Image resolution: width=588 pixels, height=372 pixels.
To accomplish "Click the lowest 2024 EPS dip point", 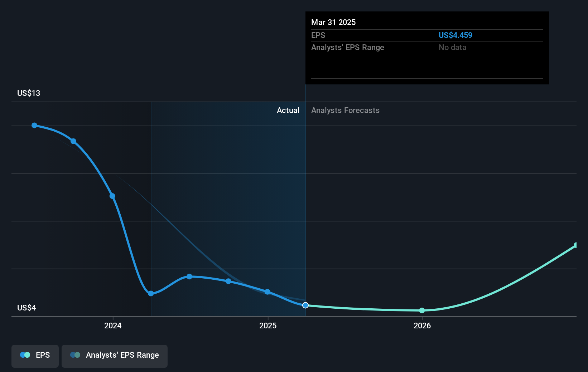I will pyautogui.click(x=151, y=293).
